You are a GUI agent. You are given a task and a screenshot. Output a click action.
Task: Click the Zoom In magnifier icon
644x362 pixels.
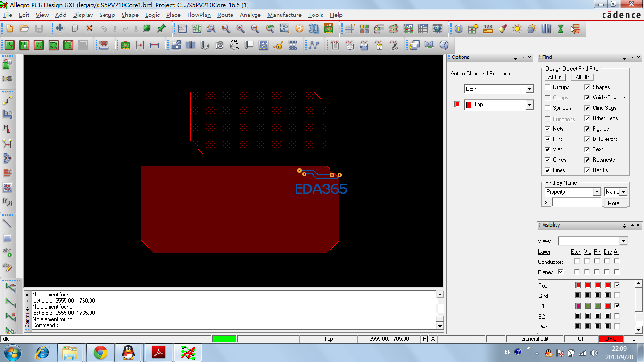tap(240, 29)
